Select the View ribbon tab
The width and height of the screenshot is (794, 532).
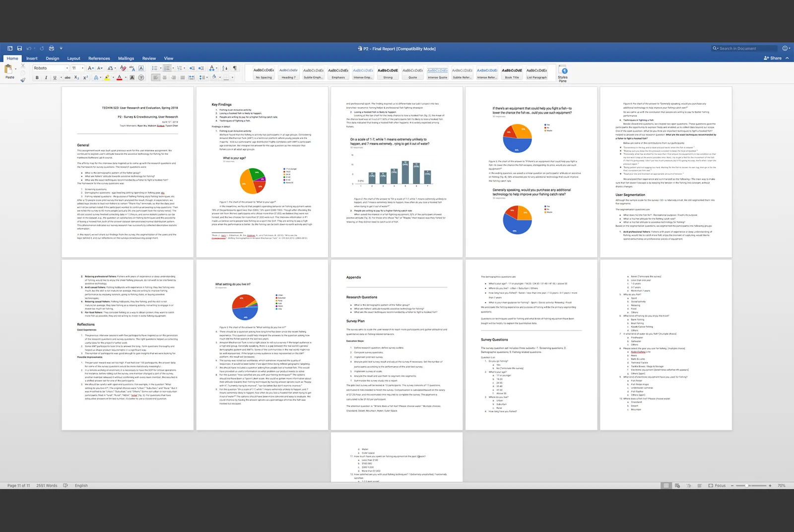[x=169, y=59]
